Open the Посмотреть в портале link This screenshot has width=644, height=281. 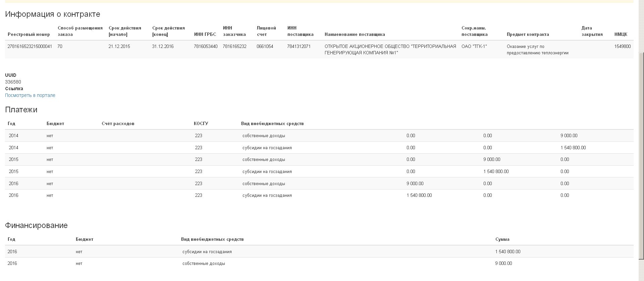coord(30,95)
